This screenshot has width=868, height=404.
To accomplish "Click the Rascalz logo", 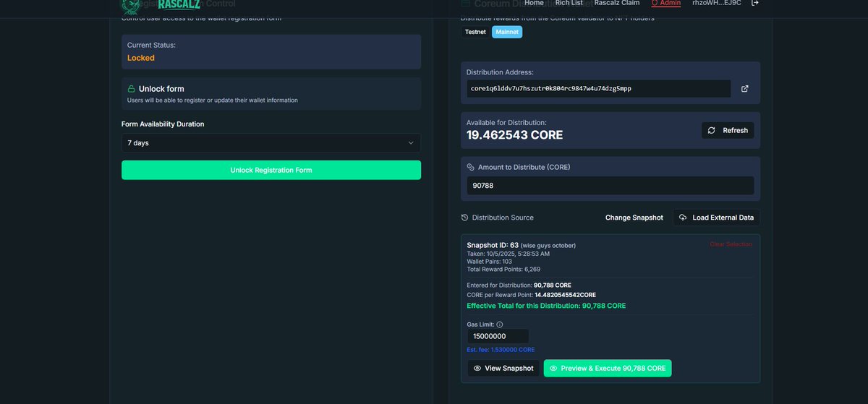I will (x=161, y=6).
